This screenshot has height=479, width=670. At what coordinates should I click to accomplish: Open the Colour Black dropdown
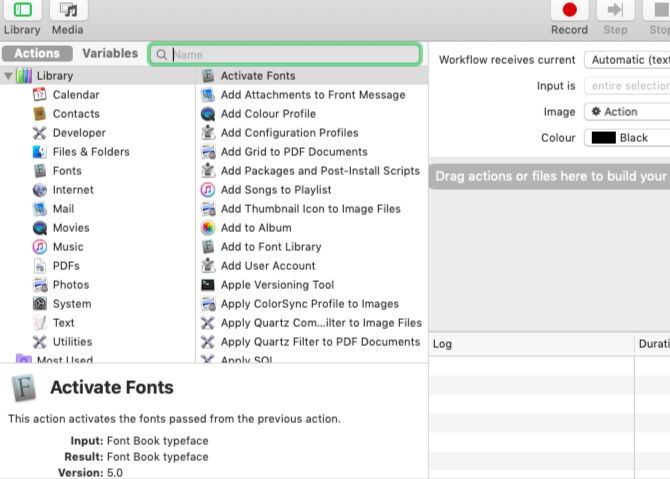tap(626, 138)
